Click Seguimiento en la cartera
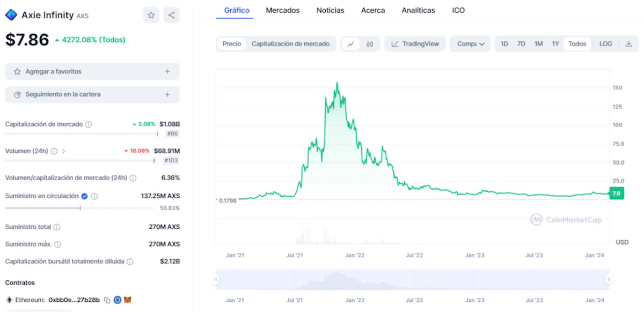Screen dimensions: 644x312 tap(92, 94)
